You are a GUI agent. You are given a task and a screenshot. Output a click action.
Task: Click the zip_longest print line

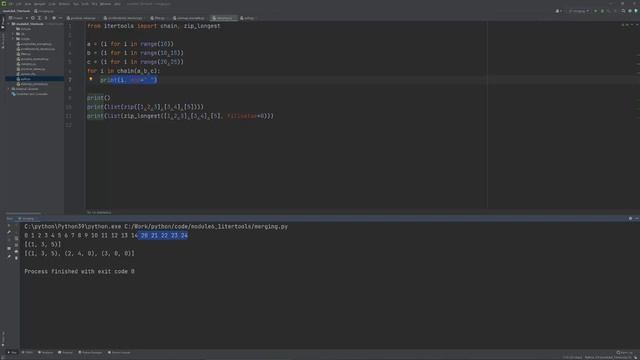pos(180,116)
